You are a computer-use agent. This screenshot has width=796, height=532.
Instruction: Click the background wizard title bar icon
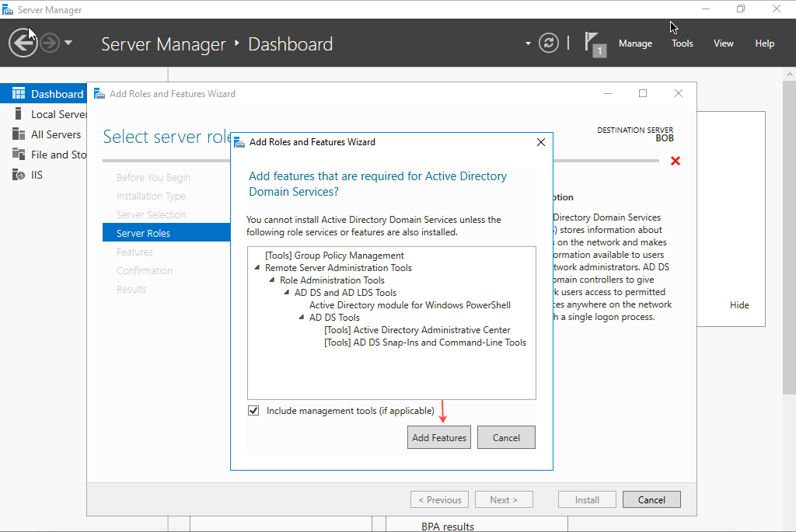[x=99, y=94]
